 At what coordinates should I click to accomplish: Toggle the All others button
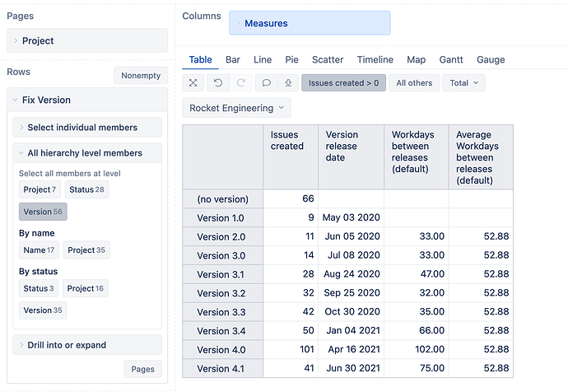point(414,83)
